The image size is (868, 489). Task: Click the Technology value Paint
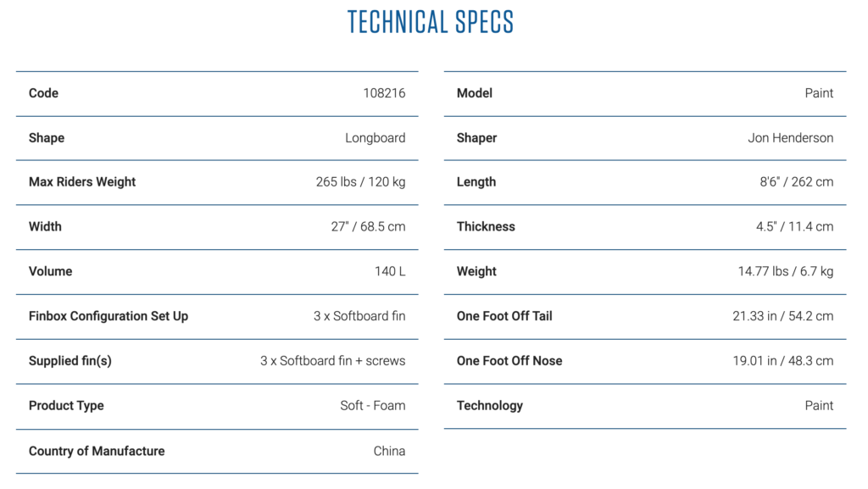[819, 406]
